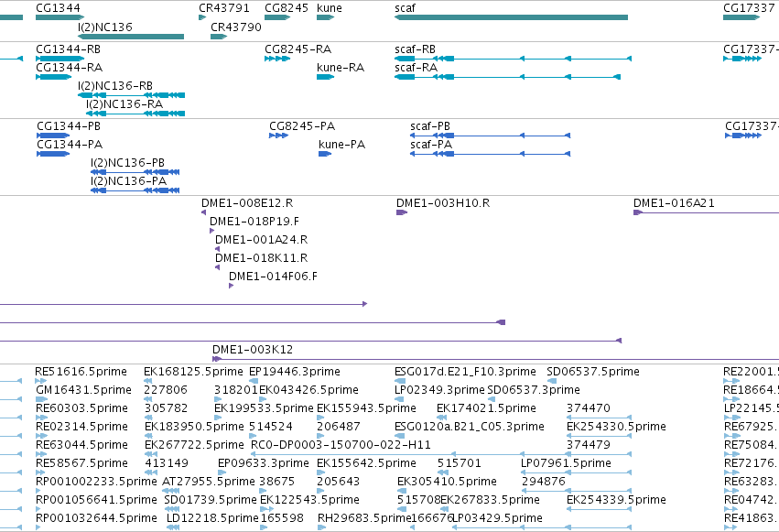Select EST LP03429.5prime
Screen dimensions: 779x532
(542, 527)
